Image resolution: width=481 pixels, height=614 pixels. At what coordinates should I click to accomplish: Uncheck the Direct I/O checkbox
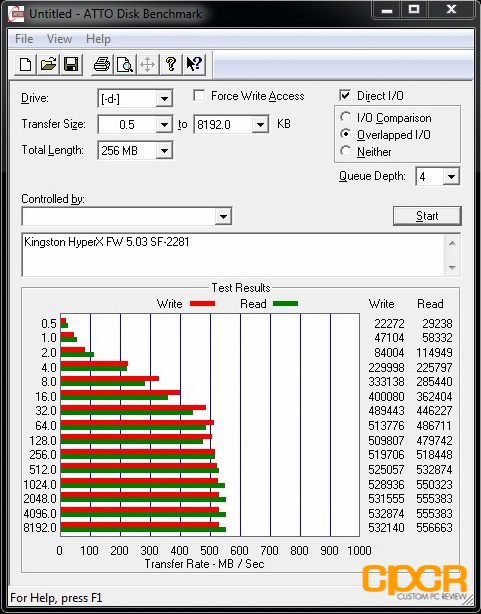click(x=345, y=95)
